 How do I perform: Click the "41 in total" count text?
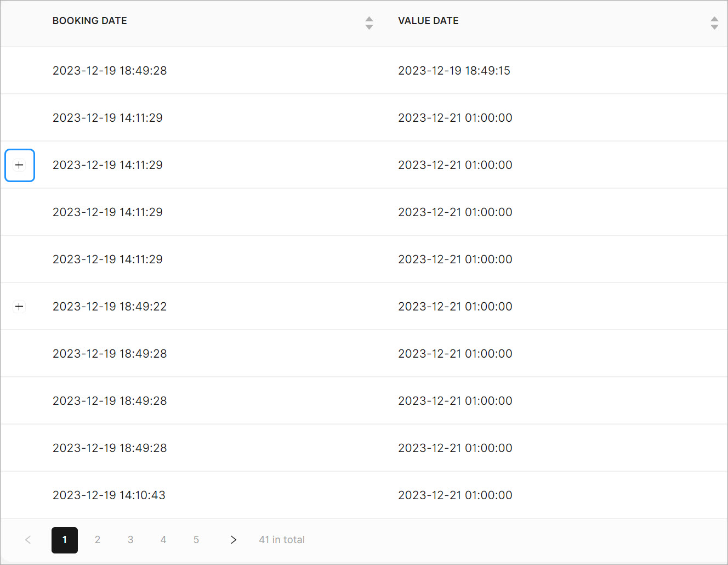(282, 540)
